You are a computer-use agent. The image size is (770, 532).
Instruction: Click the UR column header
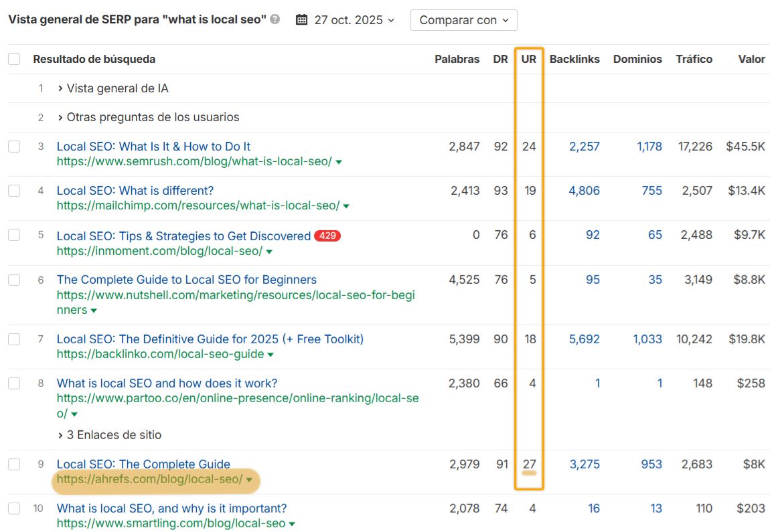pyautogui.click(x=528, y=59)
